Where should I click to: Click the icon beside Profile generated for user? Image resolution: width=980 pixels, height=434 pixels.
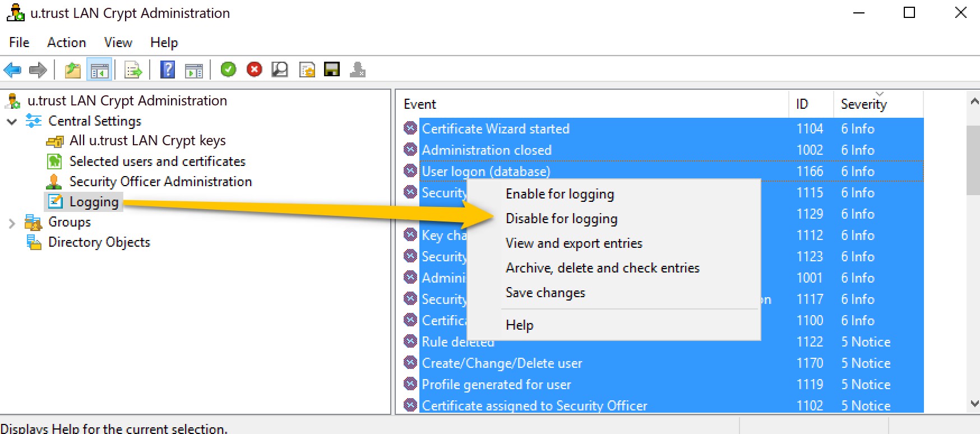pos(410,384)
